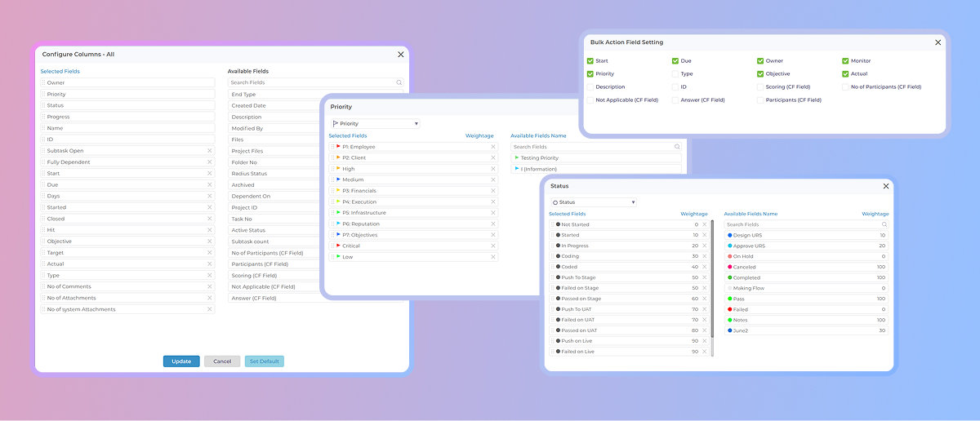Click the drag handle beside Medium priority

[x=332, y=179]
